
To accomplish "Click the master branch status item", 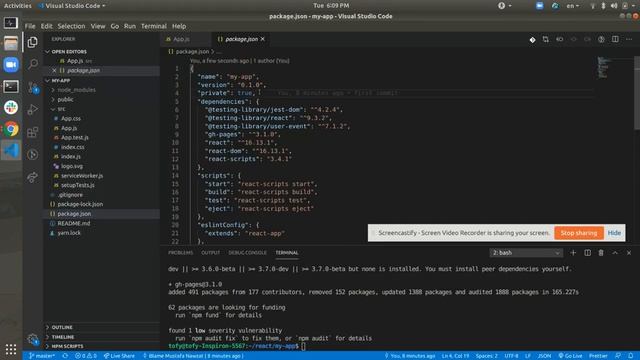I will [x=42, y=356].
